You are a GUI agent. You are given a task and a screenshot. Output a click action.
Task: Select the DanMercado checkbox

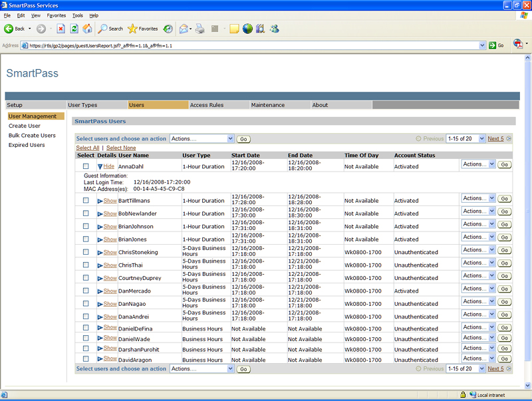pos(86,291)
